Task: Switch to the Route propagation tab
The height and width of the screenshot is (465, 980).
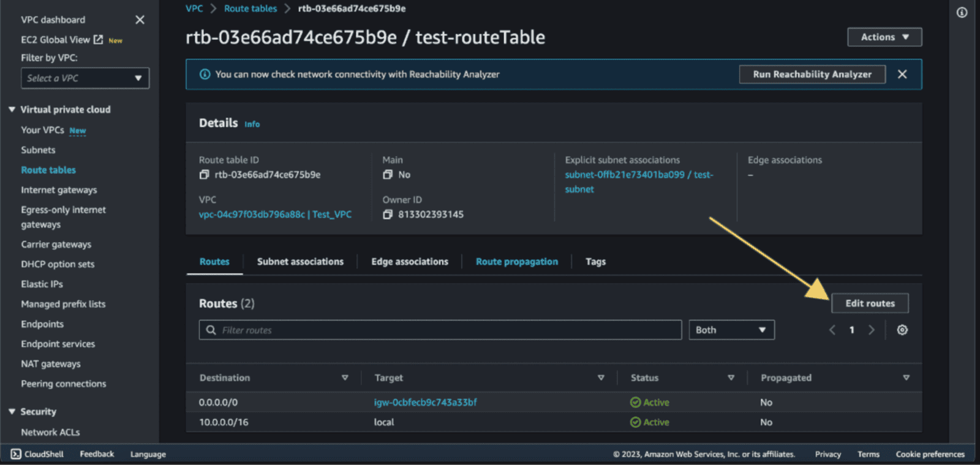Action: click(x=517, y=262)
